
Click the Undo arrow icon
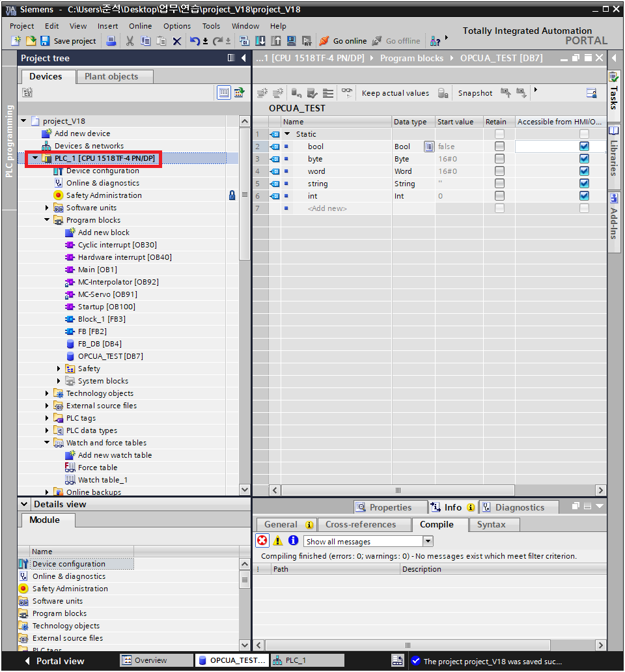[x=195, y=41]
